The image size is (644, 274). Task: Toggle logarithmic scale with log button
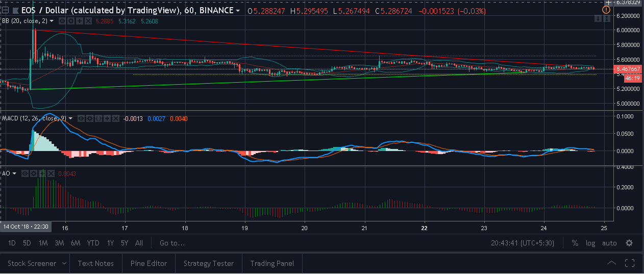pos(590,243)
